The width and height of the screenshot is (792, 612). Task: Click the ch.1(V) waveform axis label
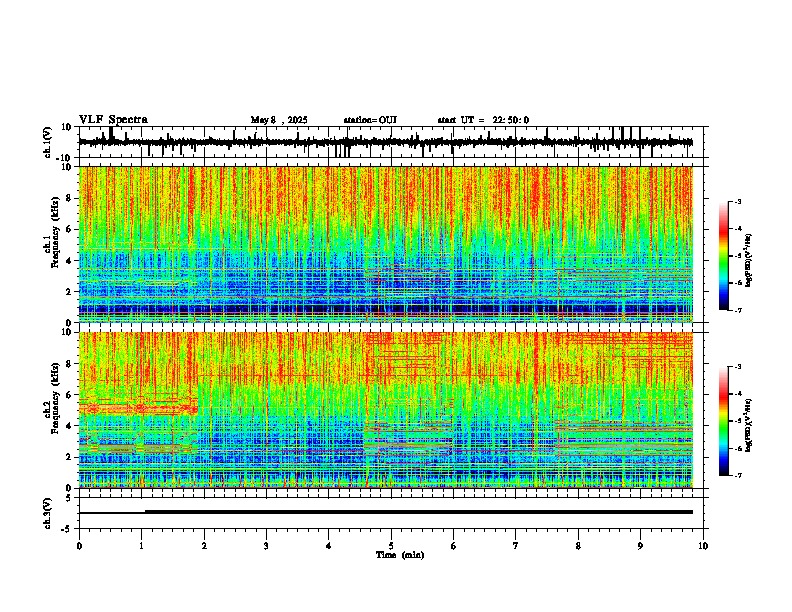pyautogui.click(x=48, y=142)
